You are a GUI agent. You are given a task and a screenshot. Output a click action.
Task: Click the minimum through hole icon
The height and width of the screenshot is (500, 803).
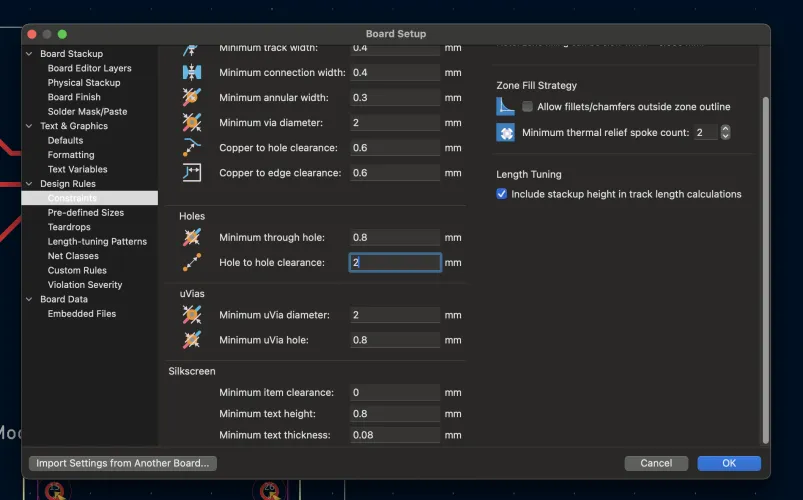pyautogui.click(x=192, y=237)
